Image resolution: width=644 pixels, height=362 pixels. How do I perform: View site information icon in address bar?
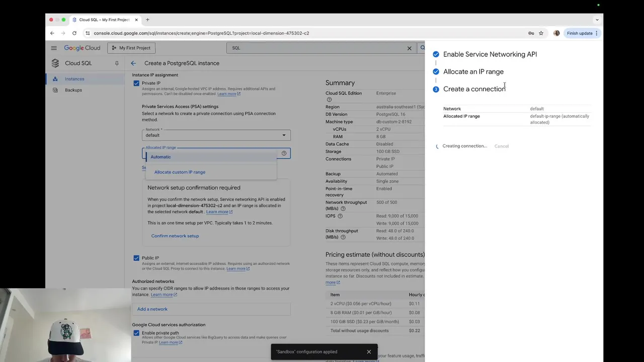click(x=88, y=33)
